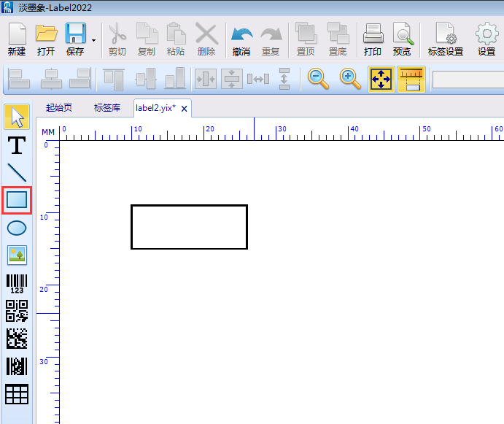Viewport: 504px width, 424px height.
Task: Select the Ellipse shape tool
Action: [17, 228]
